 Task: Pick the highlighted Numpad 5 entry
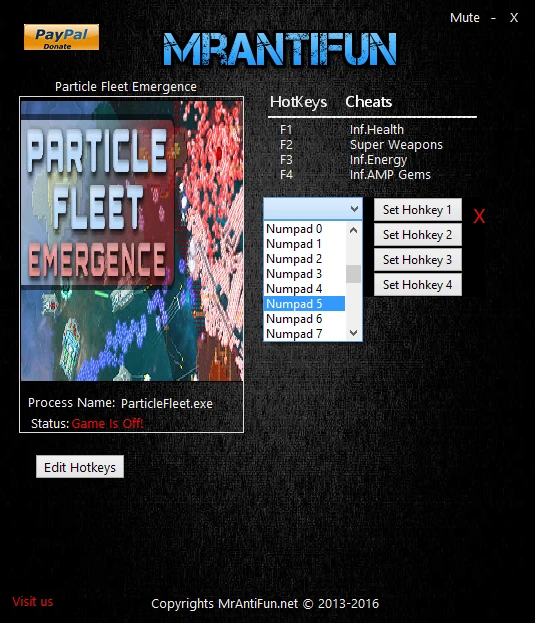(304, 304)
